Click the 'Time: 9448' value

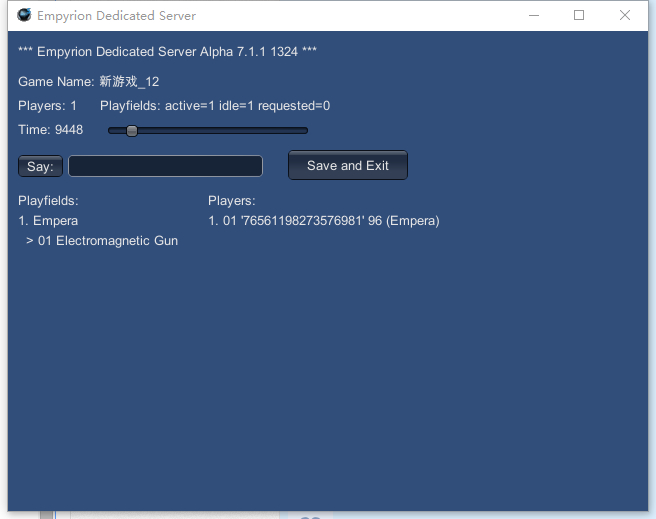pos(51,130)
